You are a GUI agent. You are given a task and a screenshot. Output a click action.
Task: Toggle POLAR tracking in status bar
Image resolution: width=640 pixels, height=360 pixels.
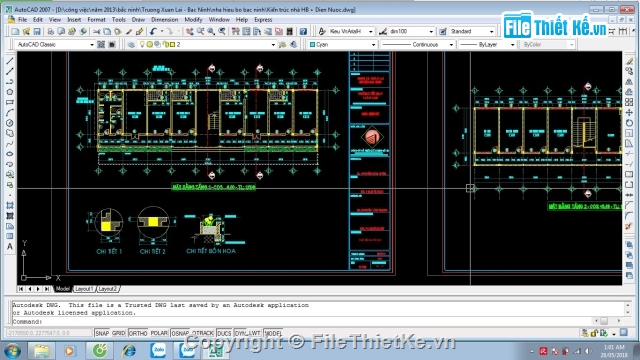(x=159, y=333)
